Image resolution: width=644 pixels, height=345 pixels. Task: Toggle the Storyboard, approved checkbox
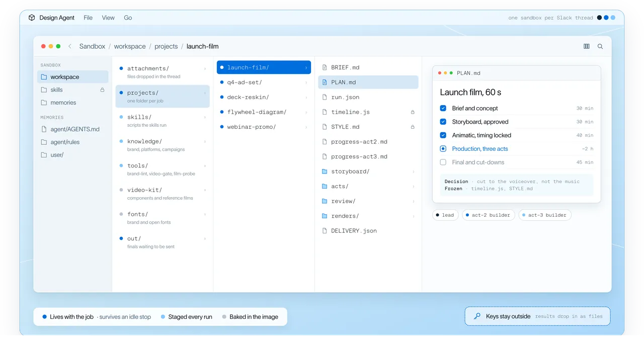pyautogui.click(x=443, y=122)
